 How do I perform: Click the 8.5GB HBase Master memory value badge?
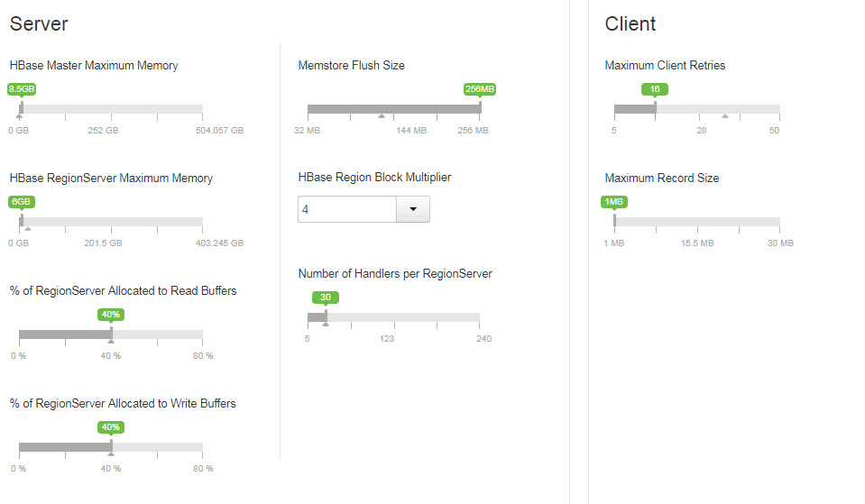pos(22,88)
